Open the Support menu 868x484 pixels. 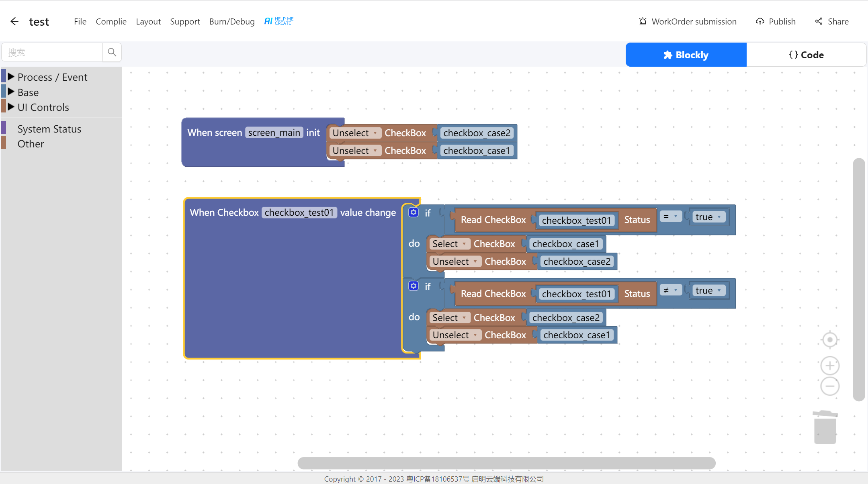click(185, 21)
